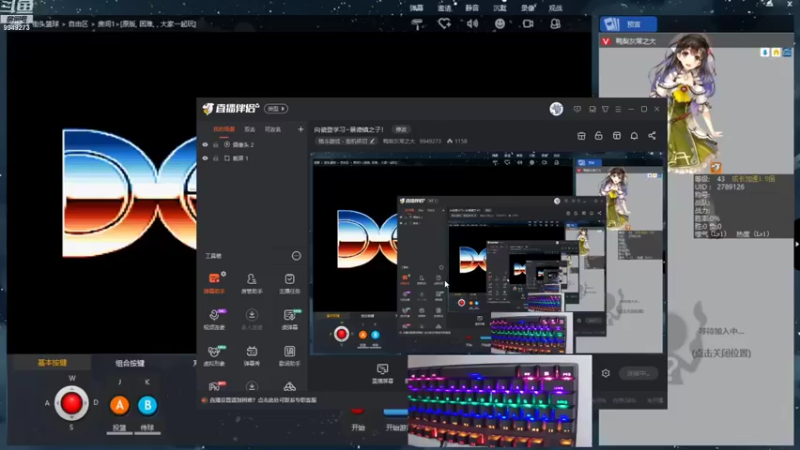Screen dimensions: 800x450
Task: Open the category pill with pencil icon
Action: (x=346, y=141)
